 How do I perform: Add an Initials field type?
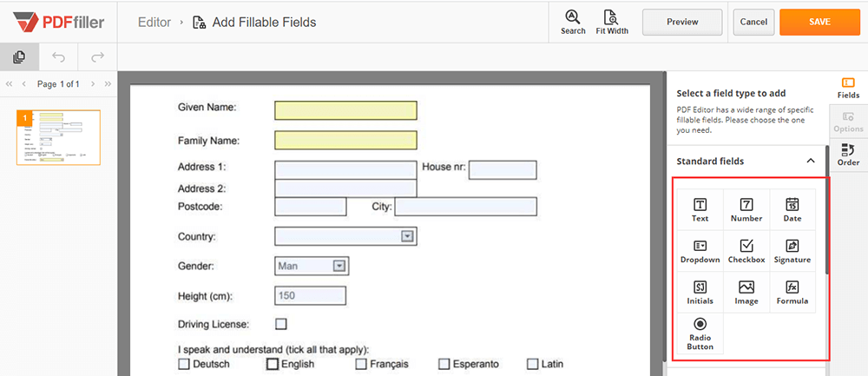click(x=700, y=292)
